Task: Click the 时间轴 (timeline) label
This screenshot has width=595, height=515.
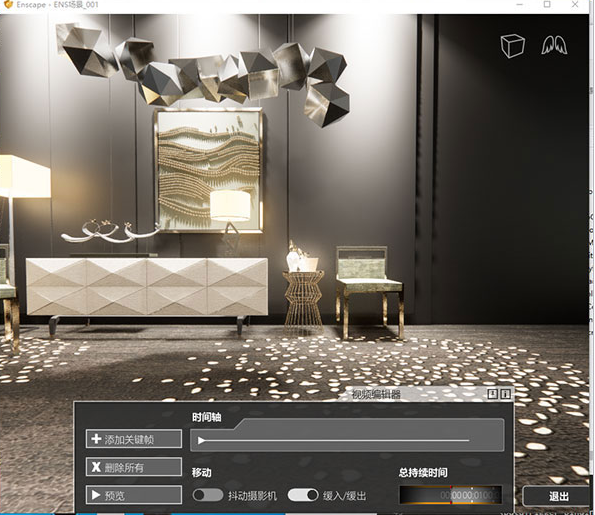Action: click(206, 417)
